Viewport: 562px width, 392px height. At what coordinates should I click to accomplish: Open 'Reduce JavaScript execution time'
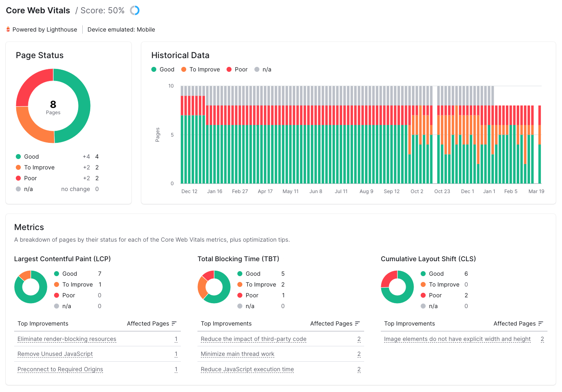tap(247, 369)
